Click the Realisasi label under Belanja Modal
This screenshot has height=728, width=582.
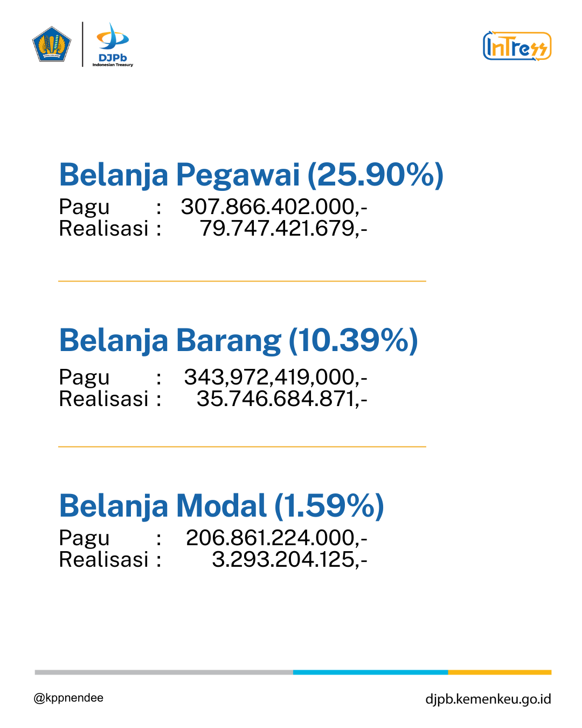103,560
